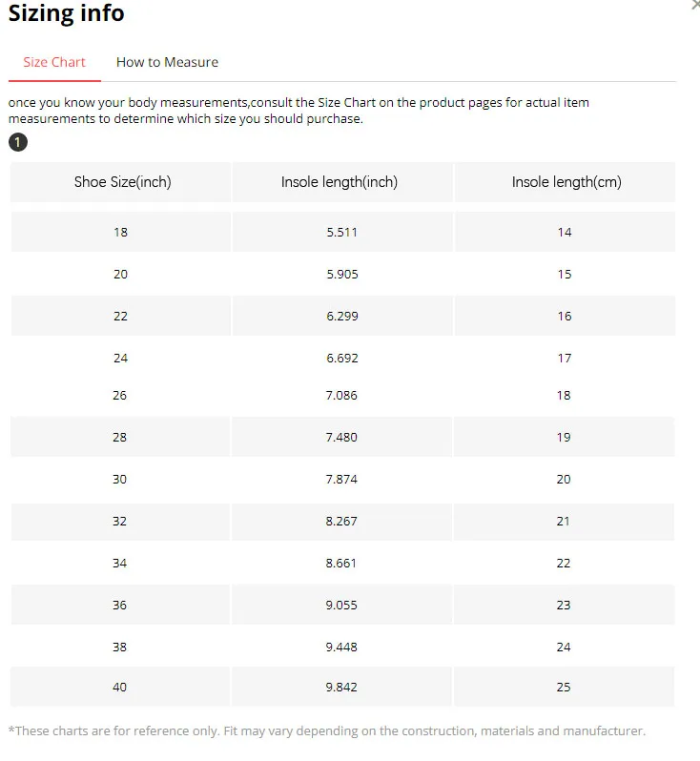Select the 5.905 inch insole length cell
The height and width of the screenshot is (761, 700).
(341, 274)
